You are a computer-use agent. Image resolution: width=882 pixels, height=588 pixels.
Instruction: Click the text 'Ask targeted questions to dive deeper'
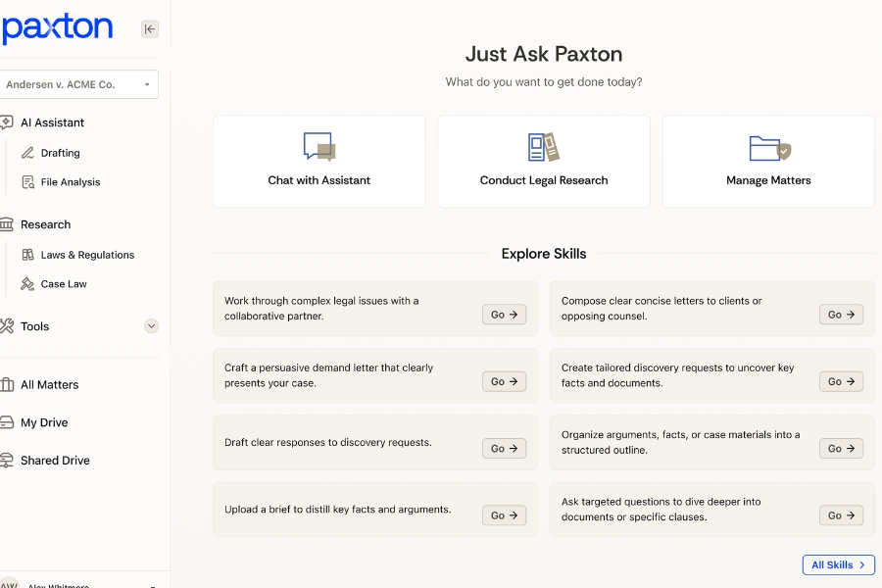(652, 502)
